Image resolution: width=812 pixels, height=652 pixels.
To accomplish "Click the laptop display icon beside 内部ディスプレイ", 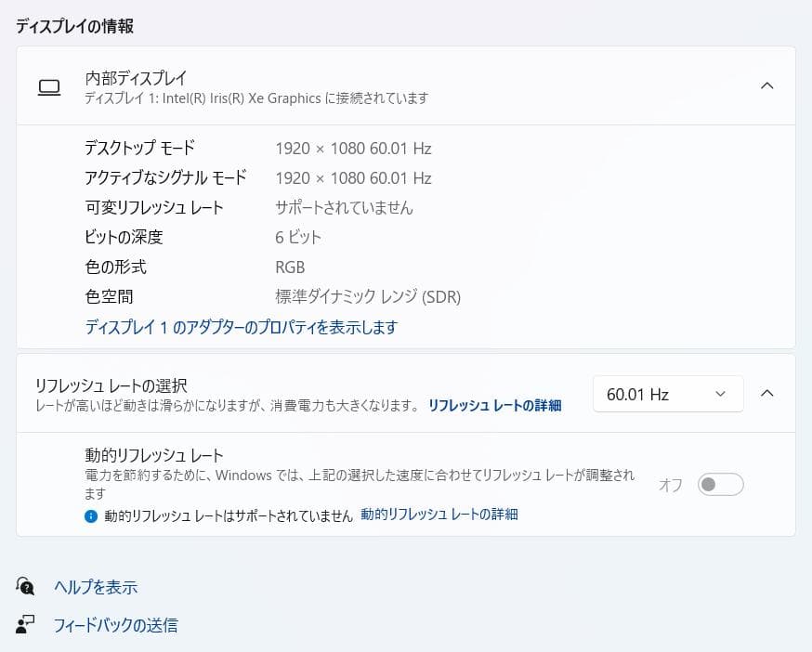I will [x=49, y=85].
